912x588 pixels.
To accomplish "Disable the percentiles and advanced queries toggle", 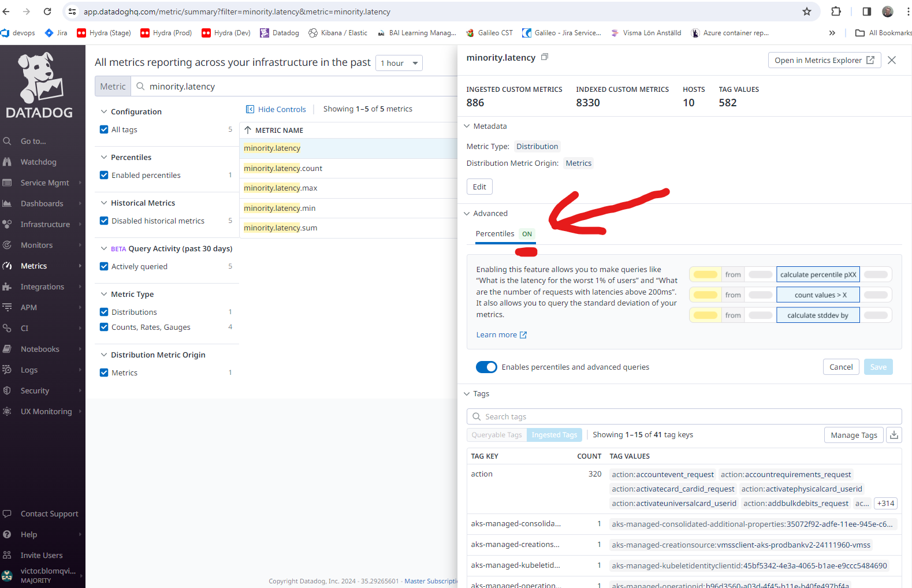I will tap(486, 367).
